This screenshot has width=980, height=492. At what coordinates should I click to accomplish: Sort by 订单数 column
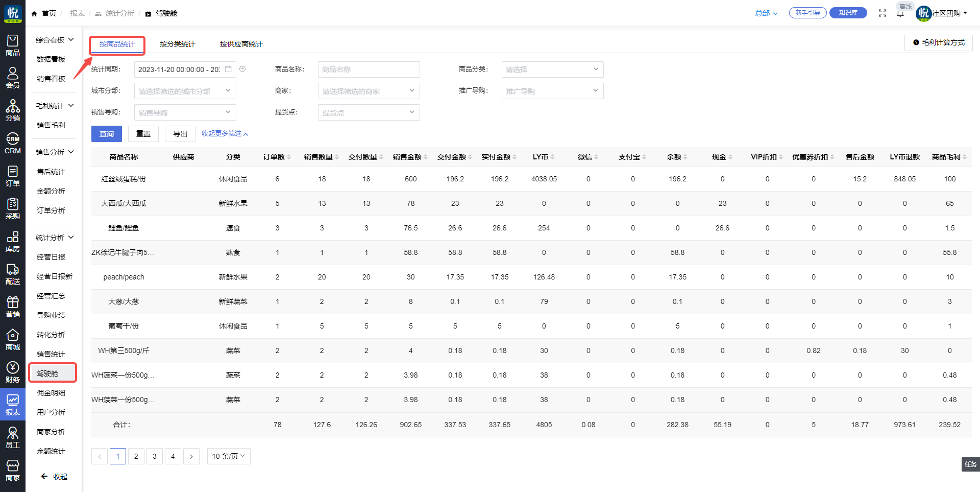[x=289, y=157]
